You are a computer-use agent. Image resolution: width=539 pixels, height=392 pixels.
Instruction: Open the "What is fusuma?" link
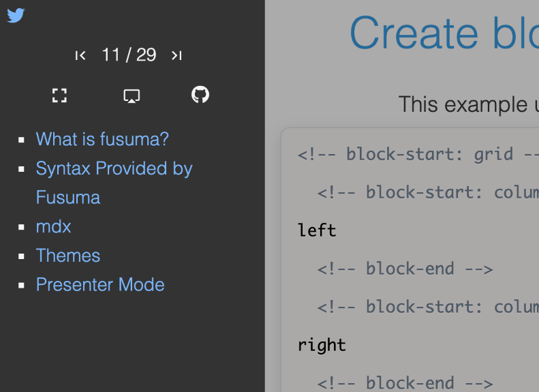tap(102, 139)
